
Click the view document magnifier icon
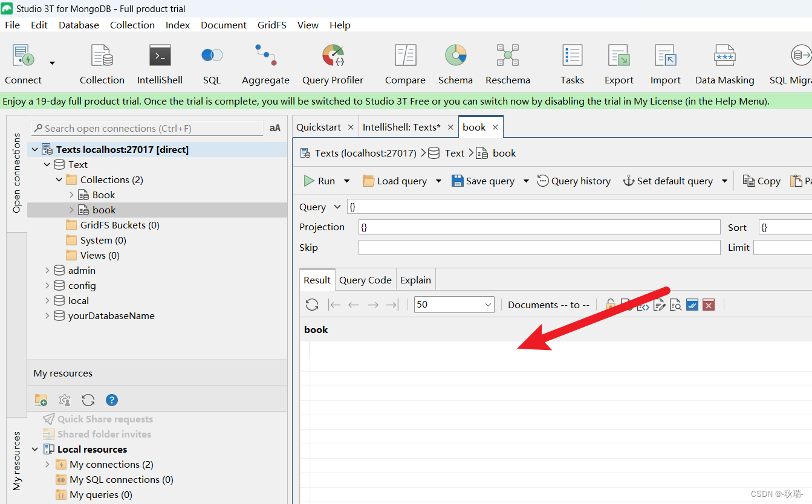coord(675,305)
